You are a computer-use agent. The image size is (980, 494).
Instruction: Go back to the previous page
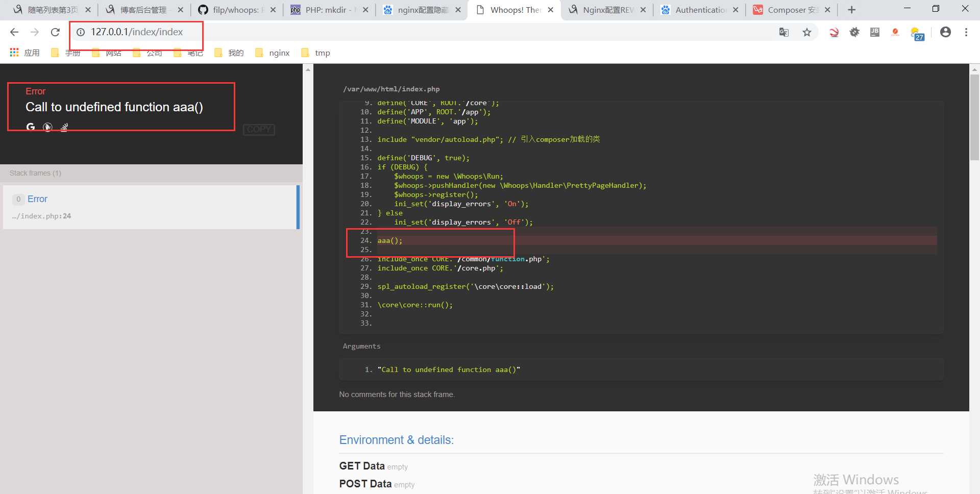click(x=14, y=32)
